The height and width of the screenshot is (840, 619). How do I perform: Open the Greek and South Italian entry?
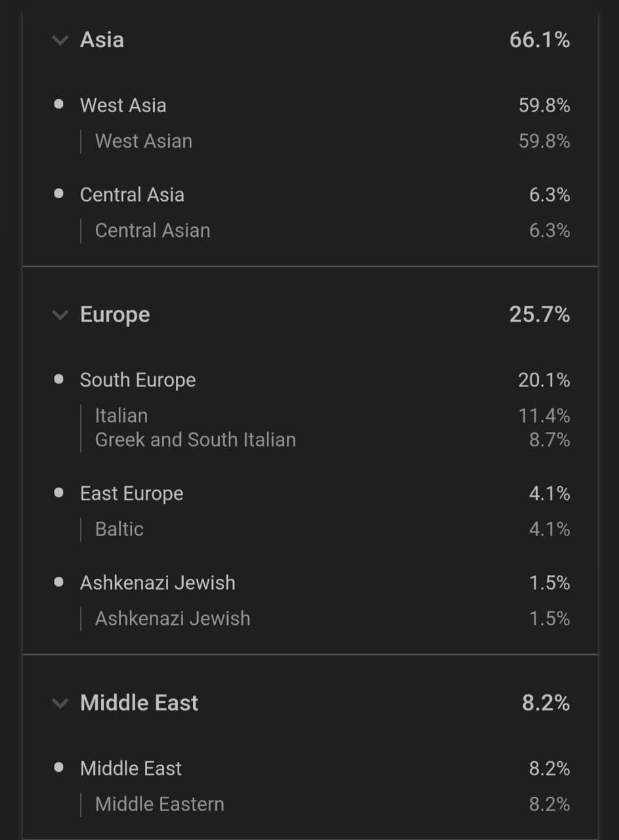pyautogui.click(x=195, y=440)
